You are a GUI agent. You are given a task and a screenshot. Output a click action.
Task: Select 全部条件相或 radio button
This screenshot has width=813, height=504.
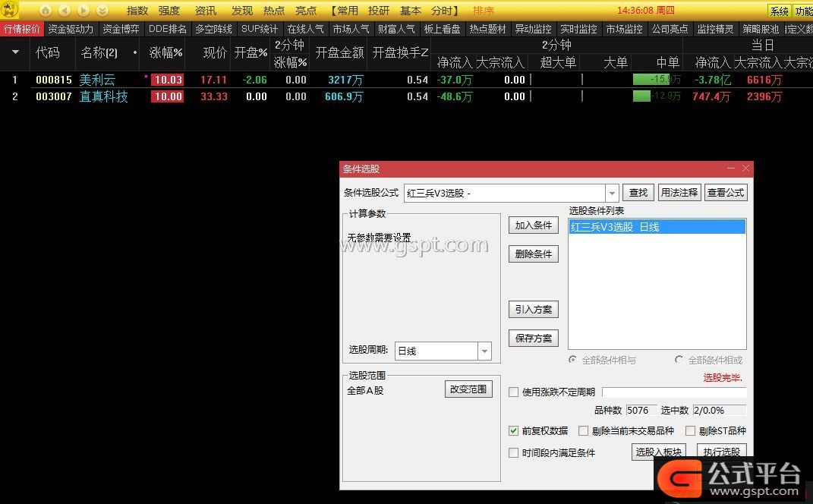(x=679, y=360)
